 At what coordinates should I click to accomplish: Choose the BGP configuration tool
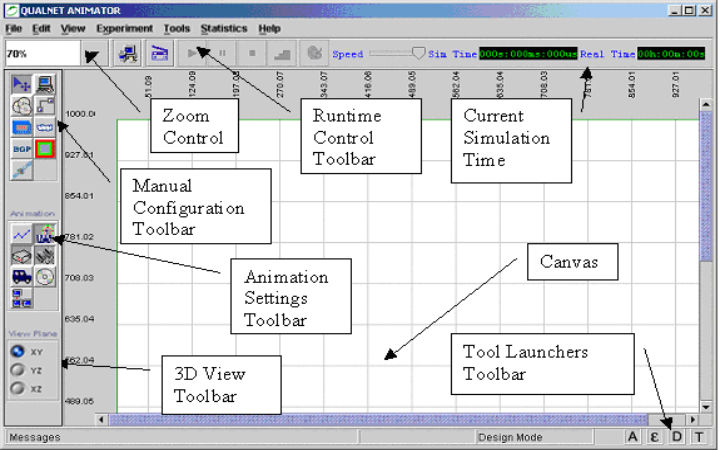pyautogui.click(x=21, y=149)
